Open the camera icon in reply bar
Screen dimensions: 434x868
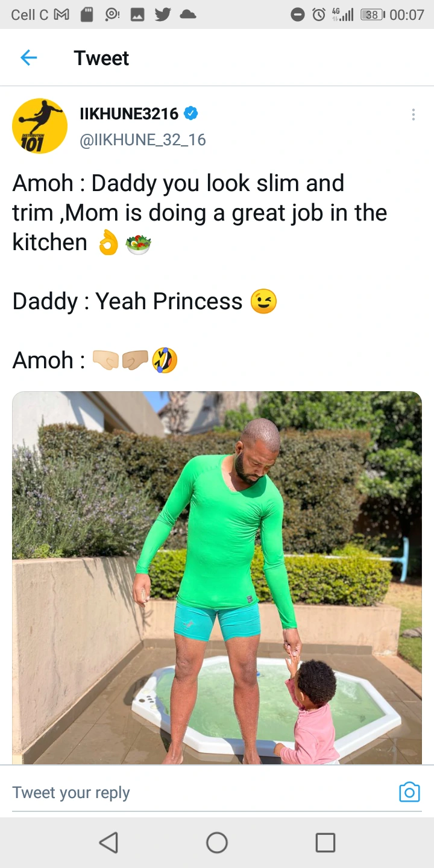409,792
